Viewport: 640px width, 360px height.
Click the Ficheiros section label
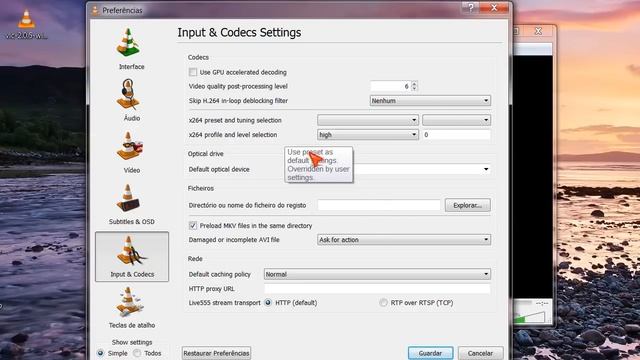coord(200,188)
